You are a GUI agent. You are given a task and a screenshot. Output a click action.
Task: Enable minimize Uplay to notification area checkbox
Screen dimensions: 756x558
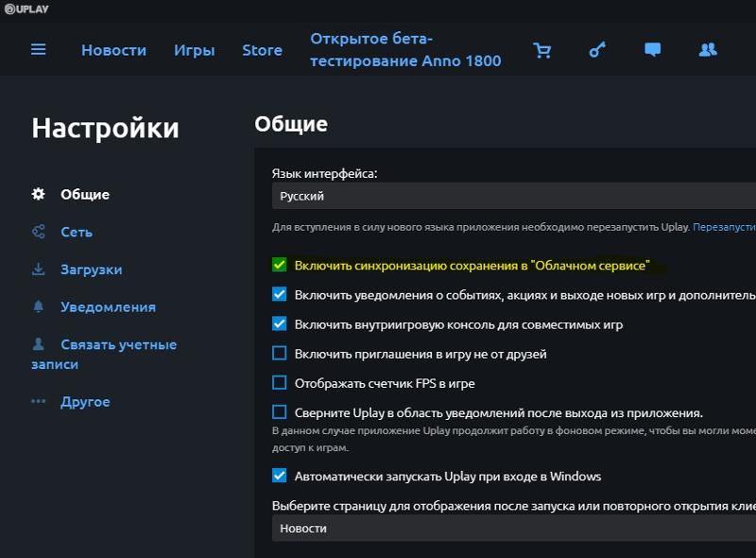pyautogui.click(x=279, y=412)
